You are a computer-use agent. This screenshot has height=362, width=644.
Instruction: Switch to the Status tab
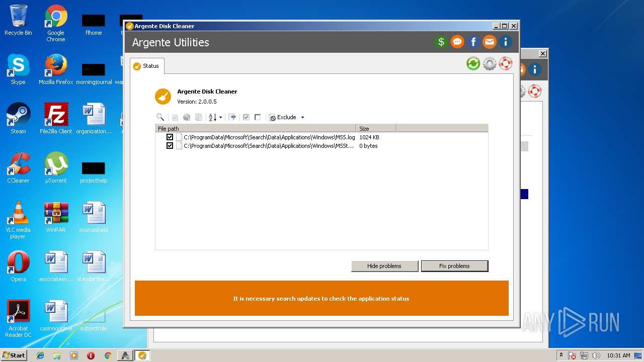[146, 66]
